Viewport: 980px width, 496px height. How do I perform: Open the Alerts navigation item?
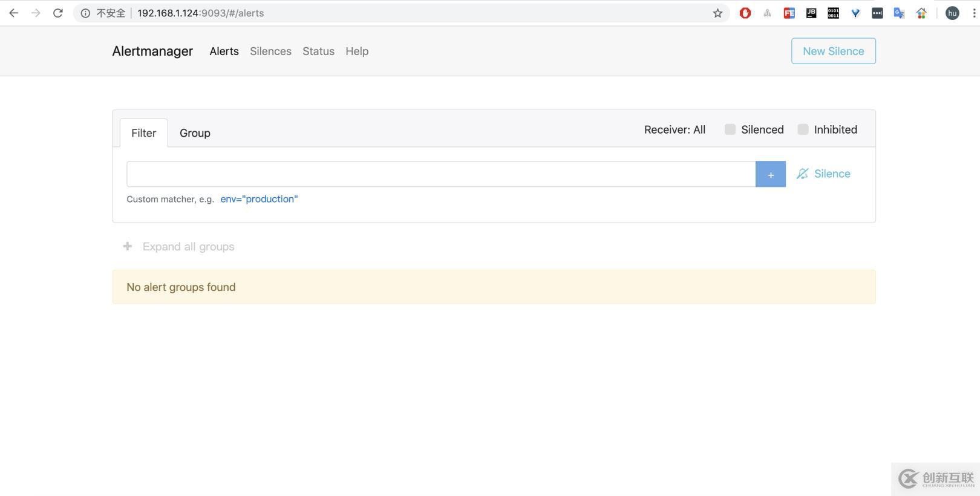point(224,51)
